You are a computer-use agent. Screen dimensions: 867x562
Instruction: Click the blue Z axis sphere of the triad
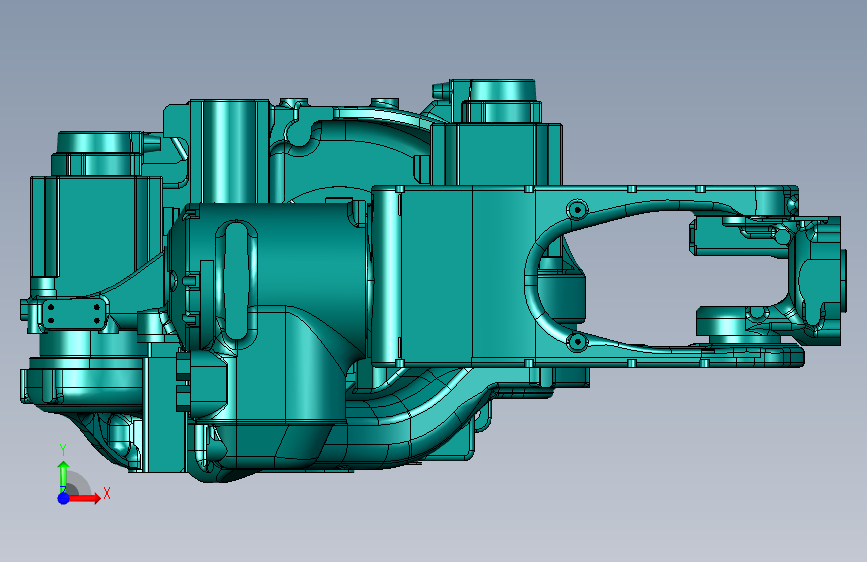64,498
